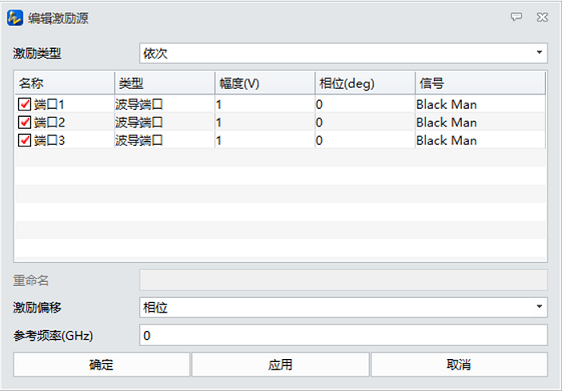This screenshot has height=391, width=562.
Task: Click the disabled 重命名 field
Action: (343, 280)
